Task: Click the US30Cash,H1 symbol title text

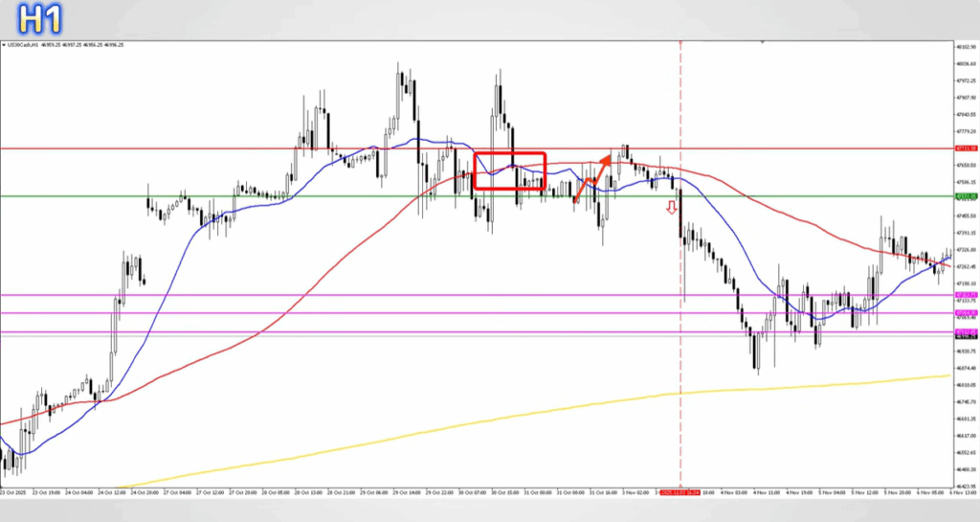Action: click(25, 45)
